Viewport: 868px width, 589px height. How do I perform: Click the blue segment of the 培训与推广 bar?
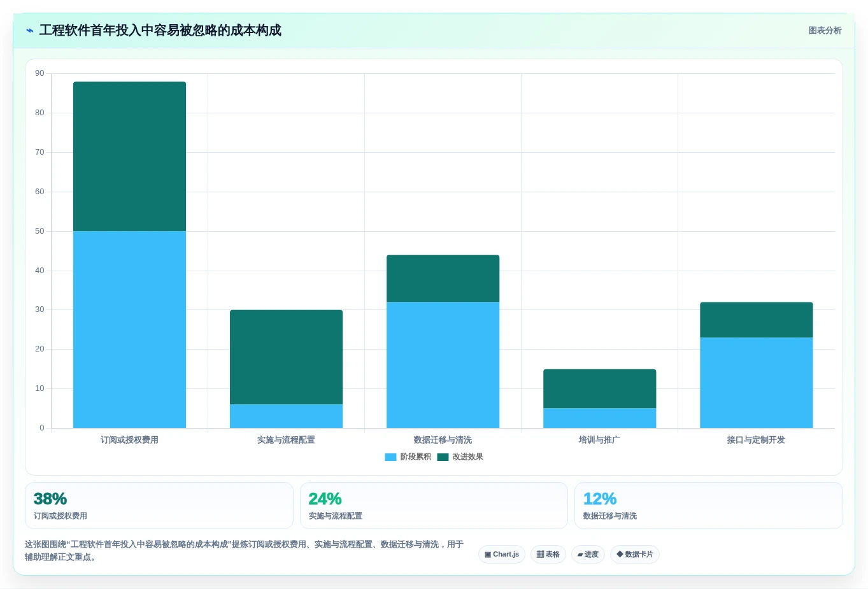click(599, 418)
